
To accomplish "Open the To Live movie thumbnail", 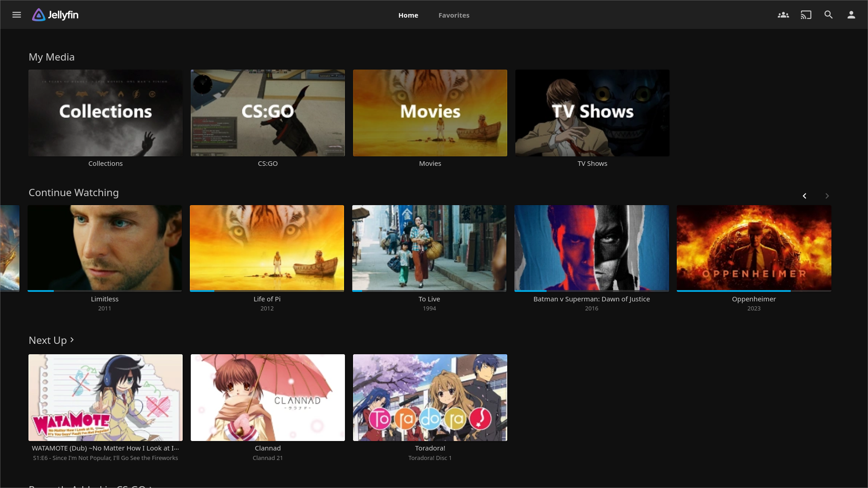I will 429,247.
